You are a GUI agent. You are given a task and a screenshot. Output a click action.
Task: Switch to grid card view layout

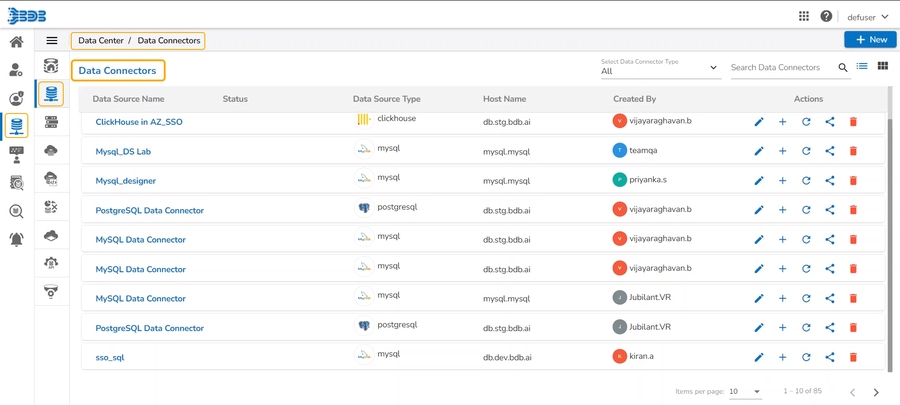point(883,67)
